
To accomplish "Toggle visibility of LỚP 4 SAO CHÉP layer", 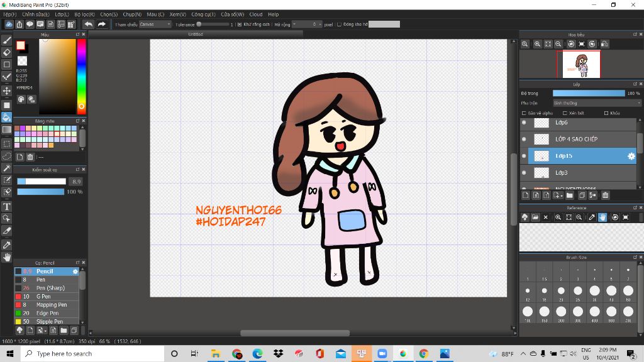I will point(524,139).
